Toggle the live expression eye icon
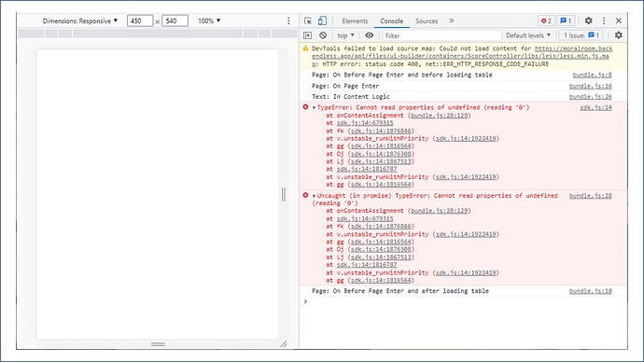The image size is (644, 362). 370,35
